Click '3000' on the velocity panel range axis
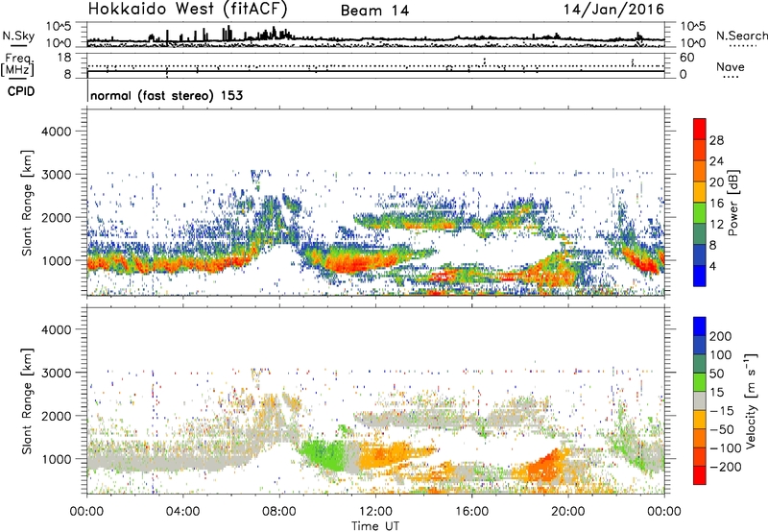 click(x=57, y=373)
